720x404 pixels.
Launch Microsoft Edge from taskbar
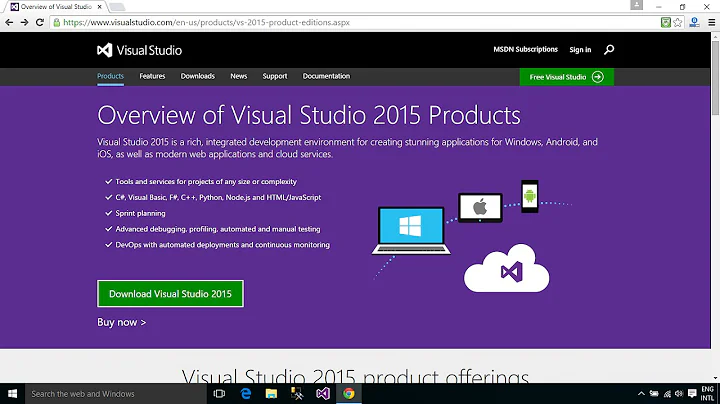pos(246,393)
